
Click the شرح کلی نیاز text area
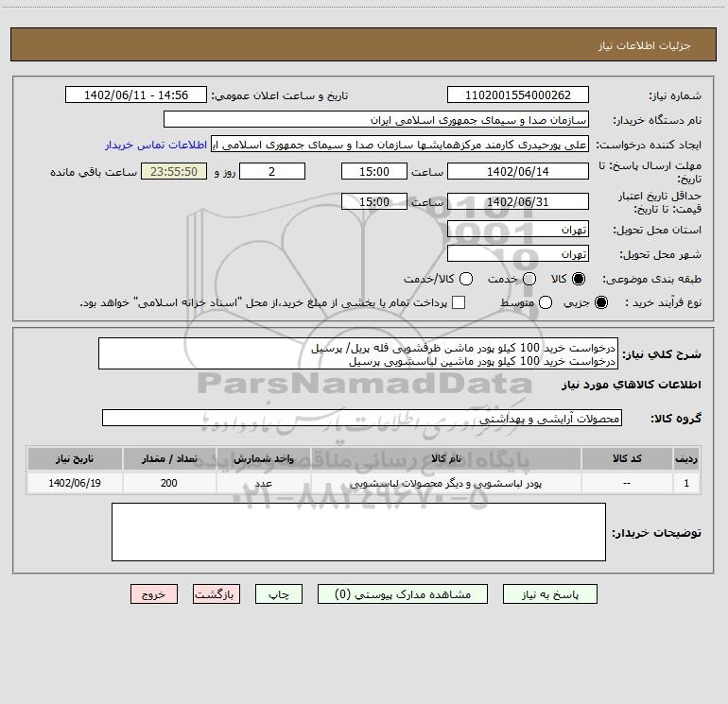[x=358, y=353]
